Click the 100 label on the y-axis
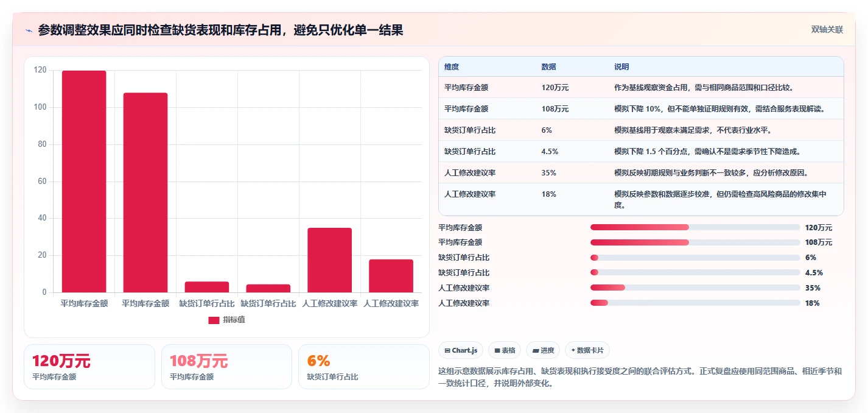This screenshot has height=413, width=868. pyautogui.click(x=40, y=107)
